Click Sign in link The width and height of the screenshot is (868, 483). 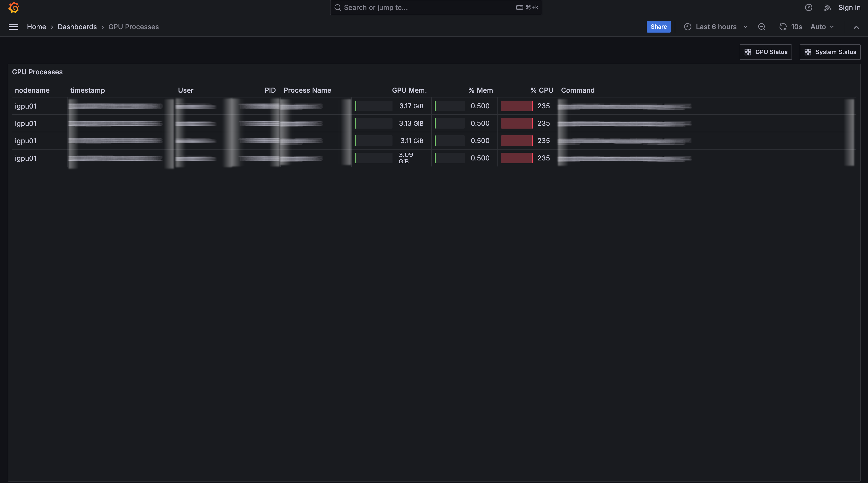849,7
